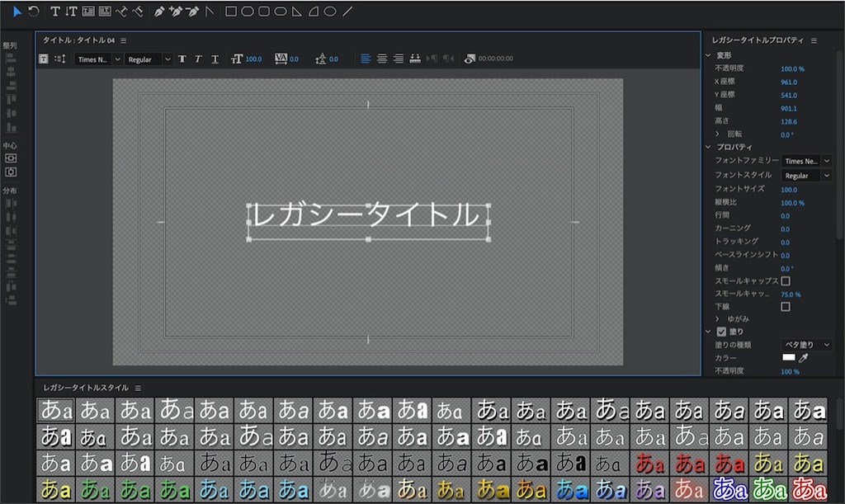Screen dimensions: 845x504
Task: Toggle Italic text style
Action: [198, 59]
